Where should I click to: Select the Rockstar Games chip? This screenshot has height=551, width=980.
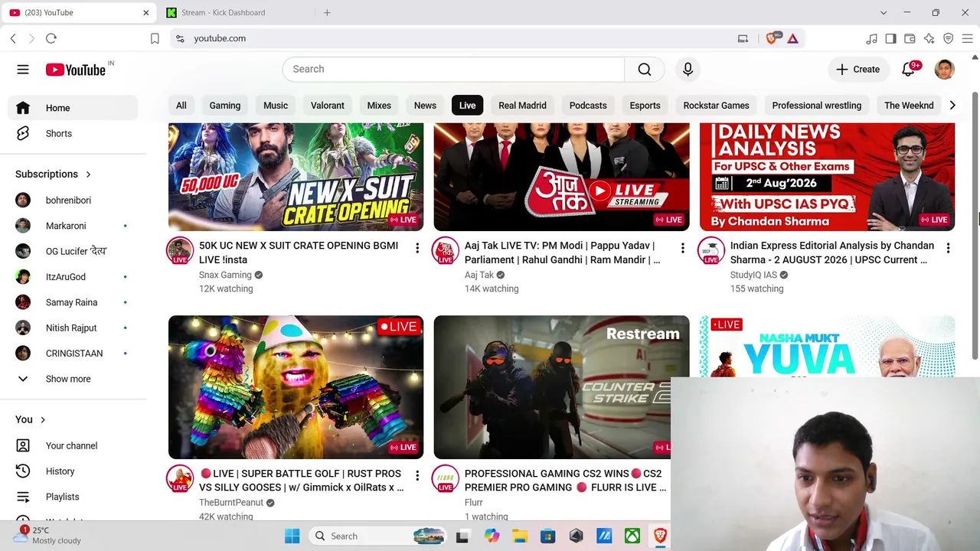[x=716, y=106]
